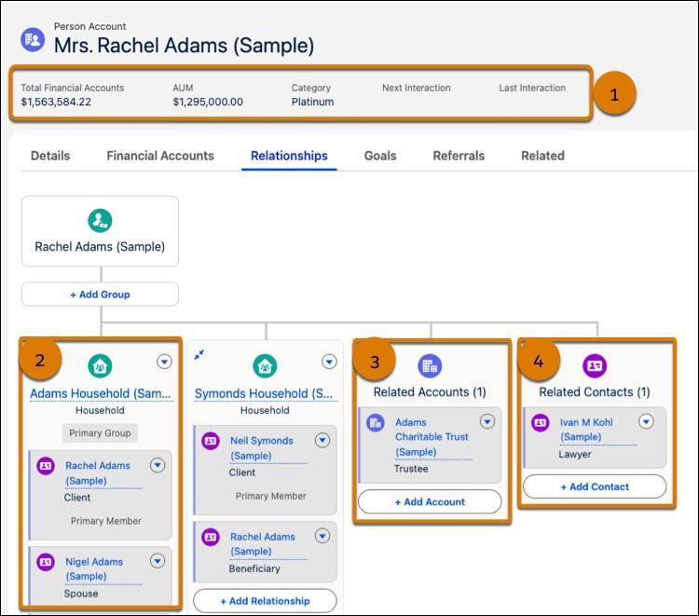
Task: Open the Adams Charitable Trust dropdown
Action: pos(487,421)
